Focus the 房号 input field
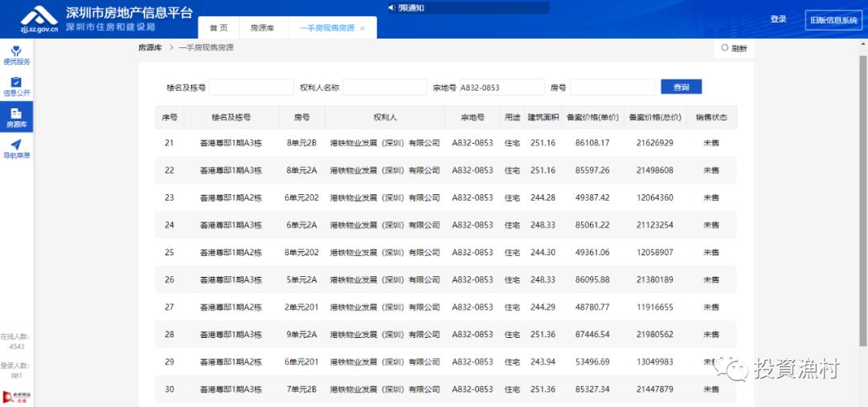This screenshot has width=868, height=407. (612, 87)
